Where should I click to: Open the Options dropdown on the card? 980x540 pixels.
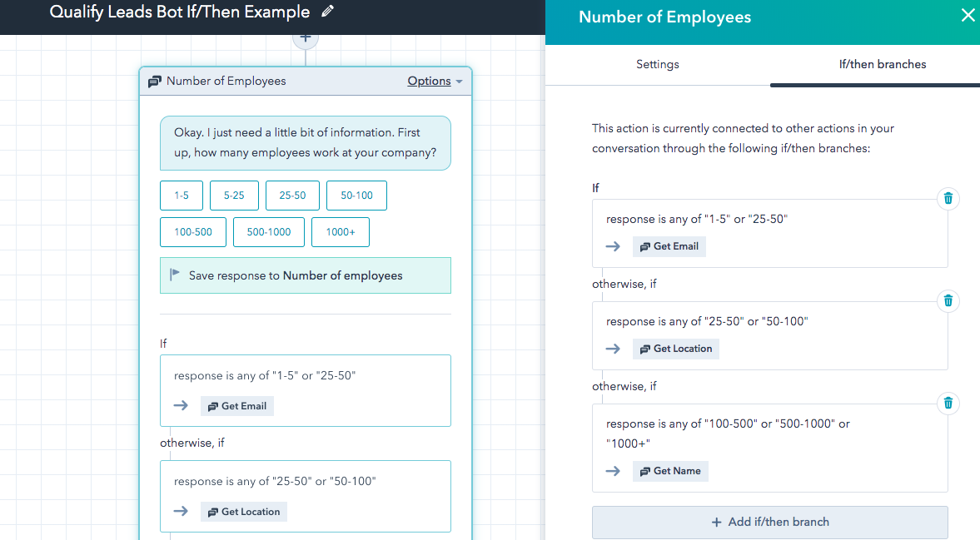point(435,82)
